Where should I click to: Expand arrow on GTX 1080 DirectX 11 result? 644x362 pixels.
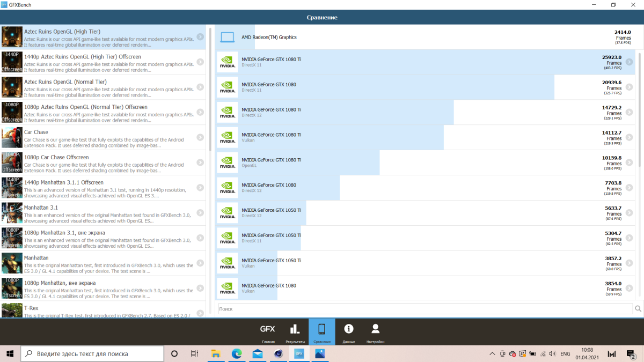tap(629, 87)
